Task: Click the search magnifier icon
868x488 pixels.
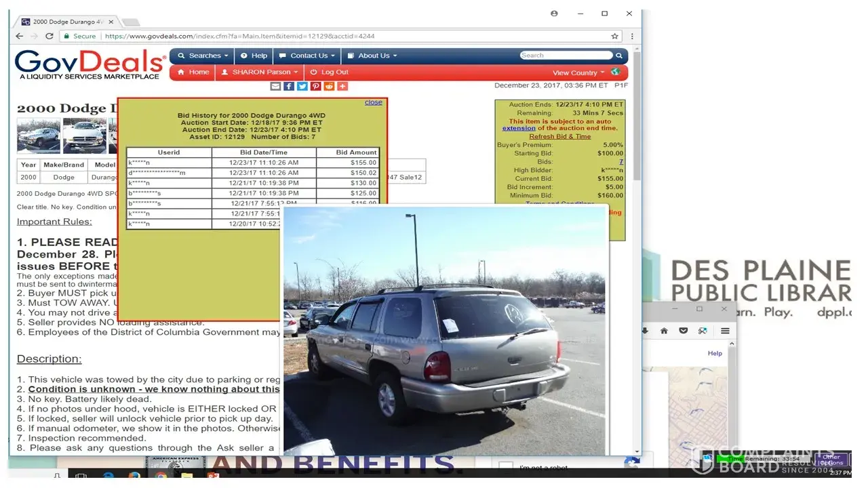Action: click(x=619, y=56)
